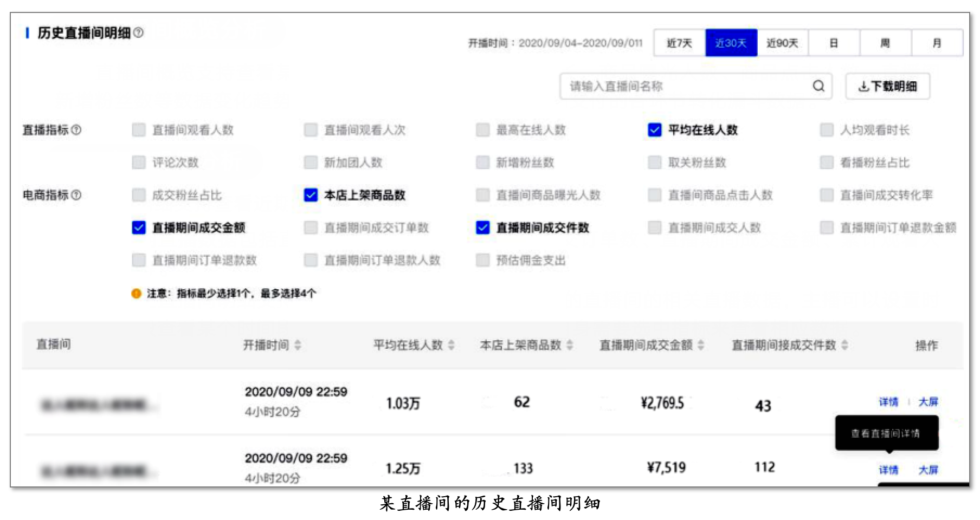980x520 pixels.
Task: Check 直播期间订单退款金额 checkbox
Action: pyautogui.click(x=827, y=227)
